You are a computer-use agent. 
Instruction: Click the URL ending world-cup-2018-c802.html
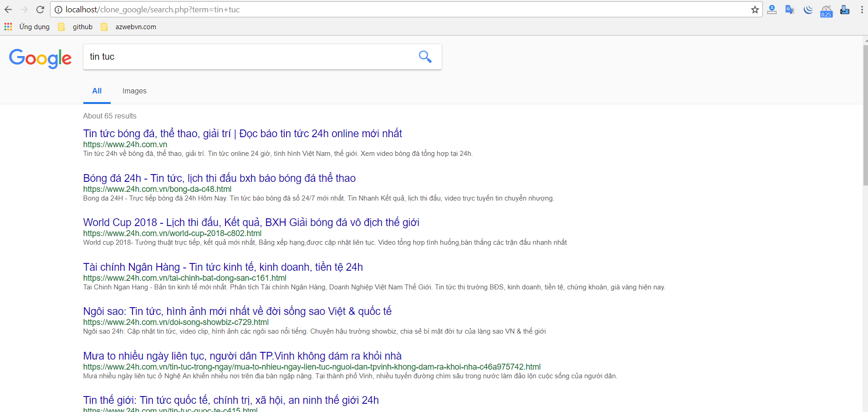click(x=172, y=233)
